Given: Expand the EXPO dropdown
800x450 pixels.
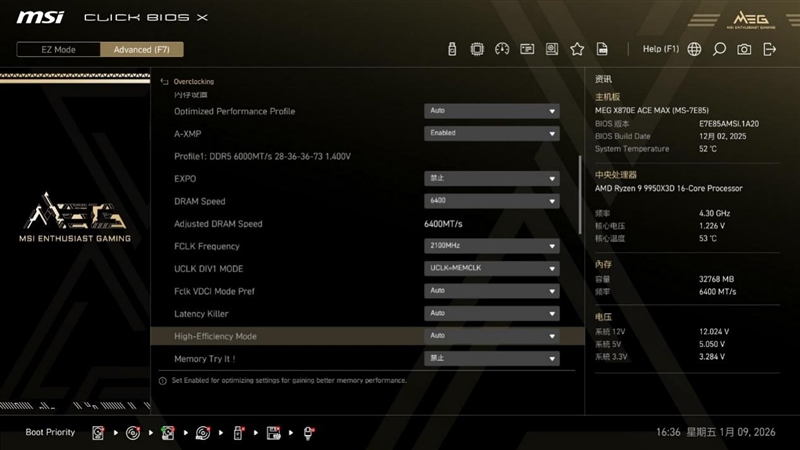Looking at the screenshot, I should click(492, 178).
